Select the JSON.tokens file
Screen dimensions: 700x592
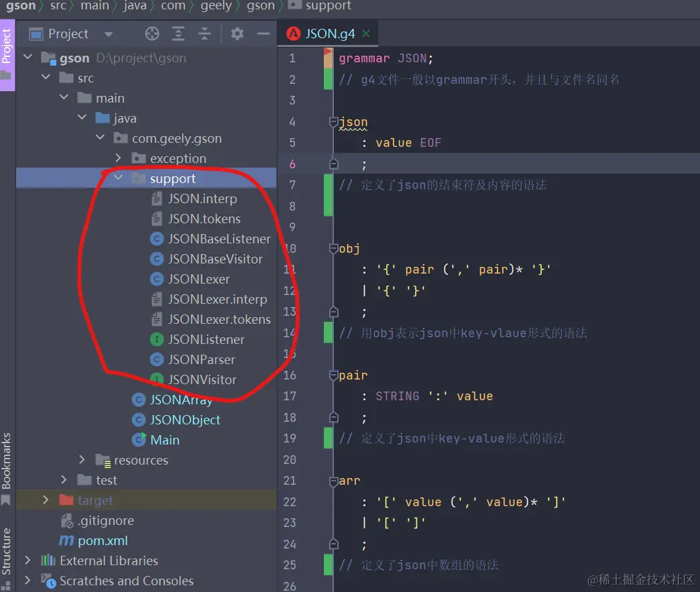click(204, 219)
